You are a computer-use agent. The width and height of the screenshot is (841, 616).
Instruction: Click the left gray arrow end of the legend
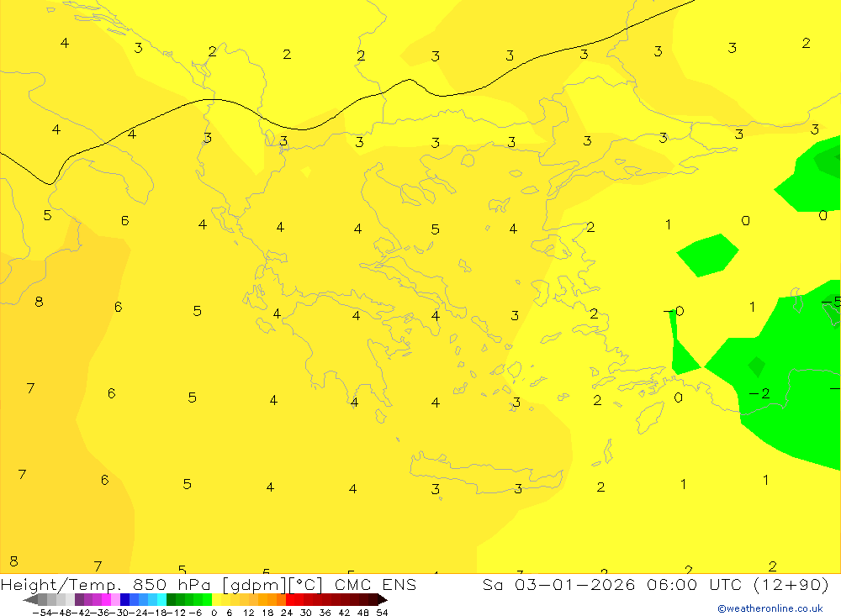(x=30, y=599)
